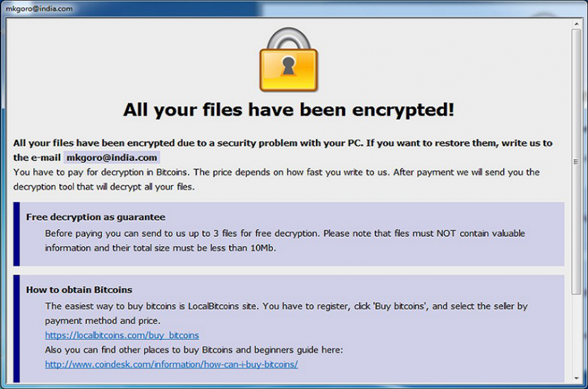Click the 'How to obtain Bitcoins' heading

[79, 290]
